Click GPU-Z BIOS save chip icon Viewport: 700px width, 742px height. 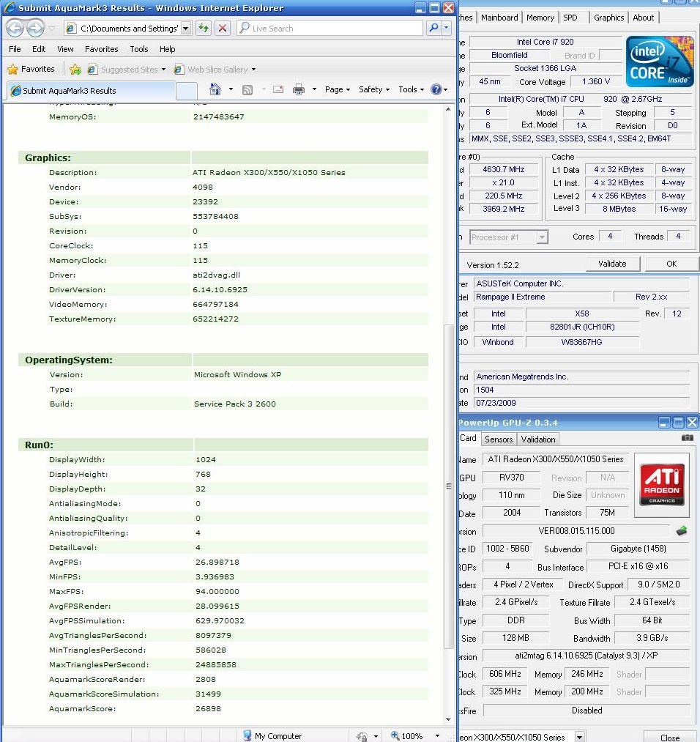click(682, 531)
